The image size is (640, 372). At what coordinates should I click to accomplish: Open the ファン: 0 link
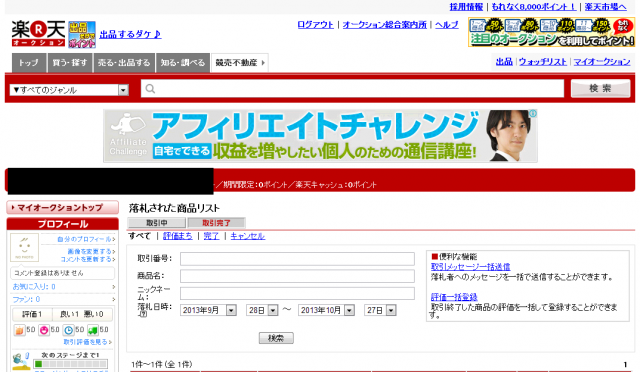pos(26,299)
